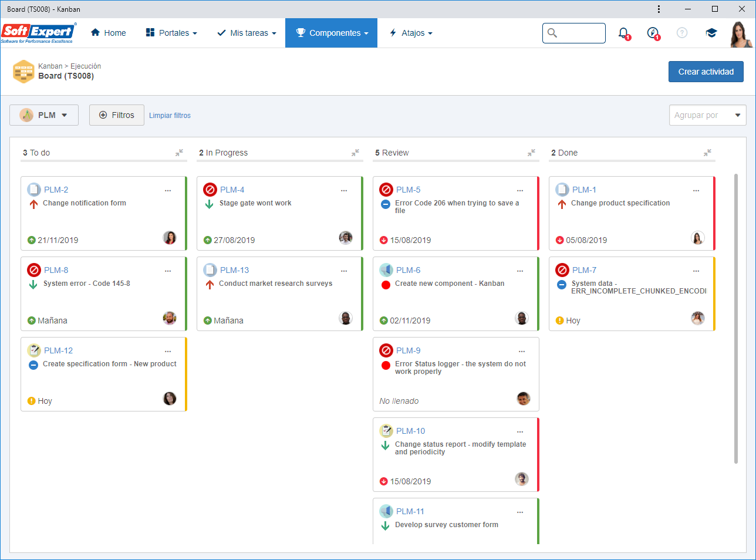Click the help question mark icon
The width and height of the screenshot is (756, 560).
click(x=682, y=33)
